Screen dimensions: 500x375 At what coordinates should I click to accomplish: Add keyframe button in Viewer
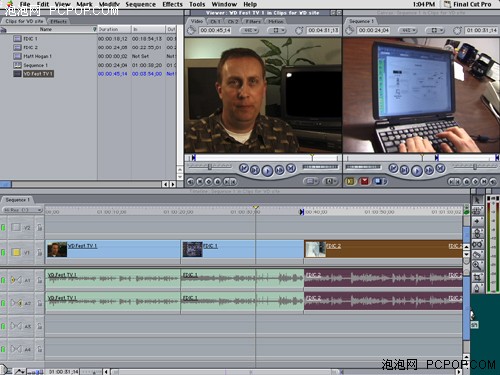pos(208,181)
